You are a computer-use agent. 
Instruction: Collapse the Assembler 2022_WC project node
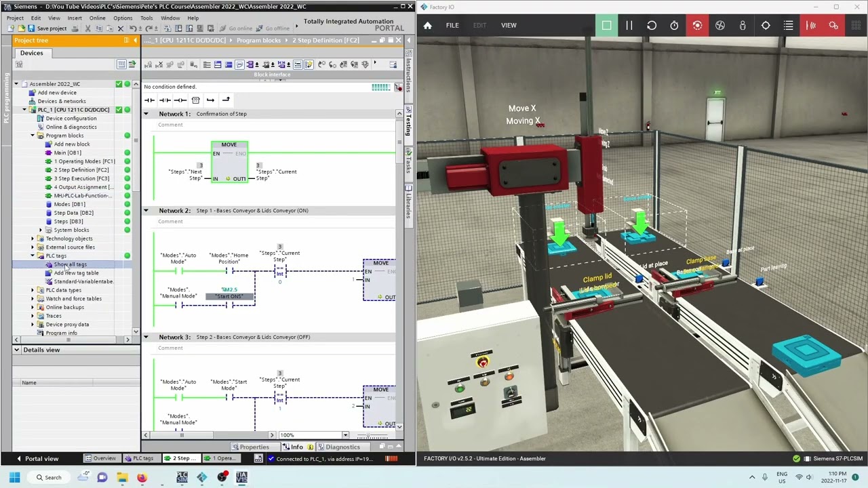pos(16,84)
